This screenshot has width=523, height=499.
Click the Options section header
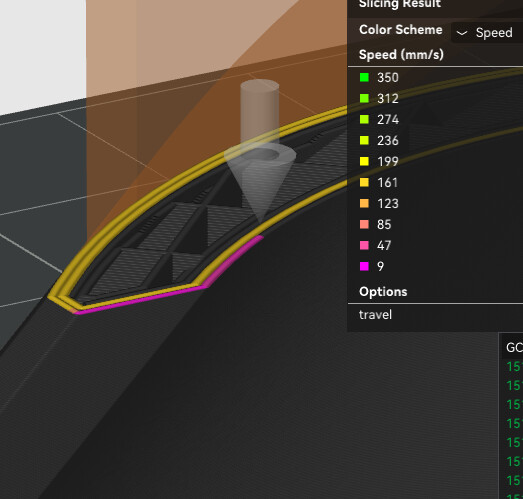tap(383, 292)
